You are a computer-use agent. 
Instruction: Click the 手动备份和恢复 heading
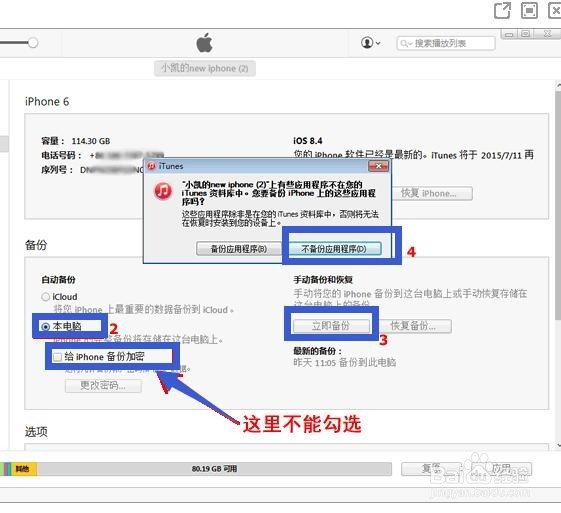[x=323, y=279]
